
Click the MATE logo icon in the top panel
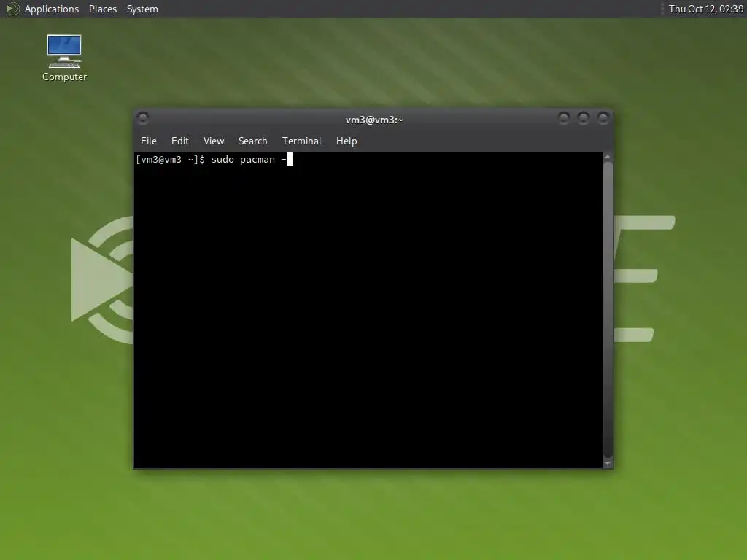[x=12, y=9]
